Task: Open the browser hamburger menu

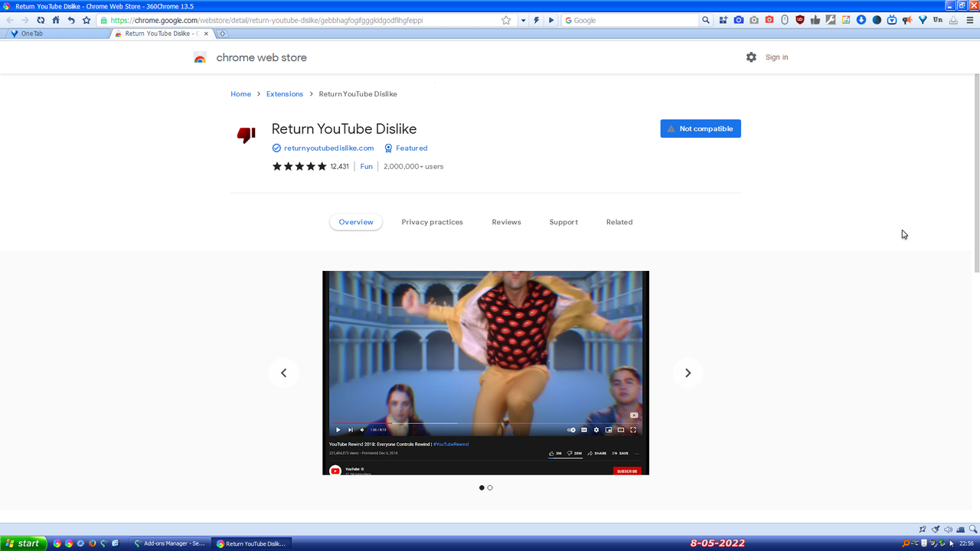Action: [x=970, y=20]
